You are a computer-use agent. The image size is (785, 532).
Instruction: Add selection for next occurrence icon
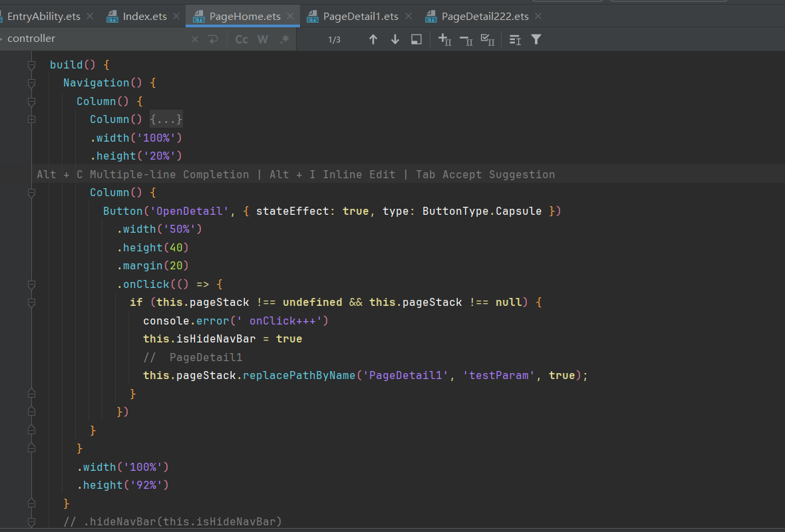[x=444, y=40]
